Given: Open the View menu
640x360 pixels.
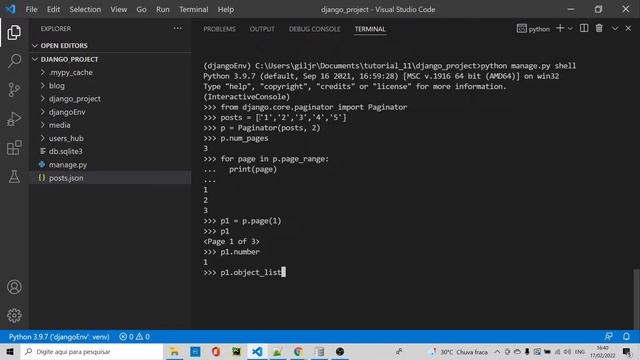Looking at the screenshot, I should point(118,9).
